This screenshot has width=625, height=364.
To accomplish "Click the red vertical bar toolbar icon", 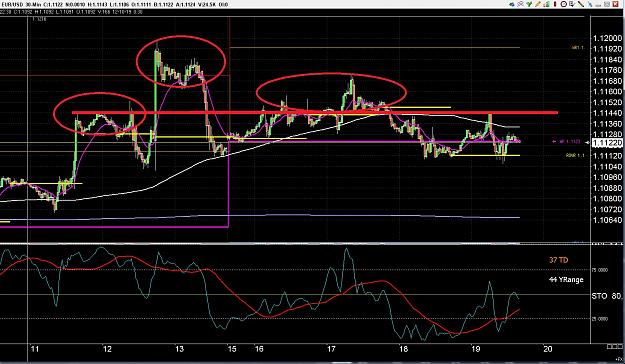I will [x=555, y=4].
